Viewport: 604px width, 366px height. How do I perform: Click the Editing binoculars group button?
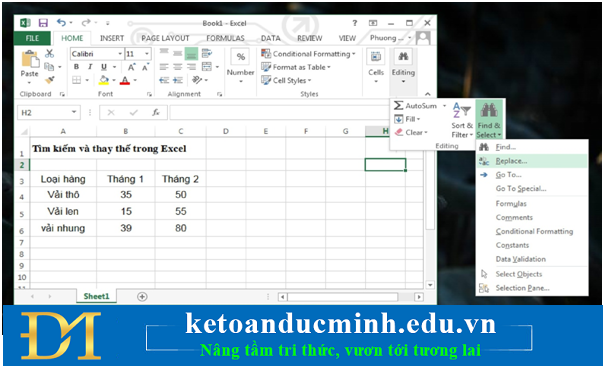click(403, 66)
